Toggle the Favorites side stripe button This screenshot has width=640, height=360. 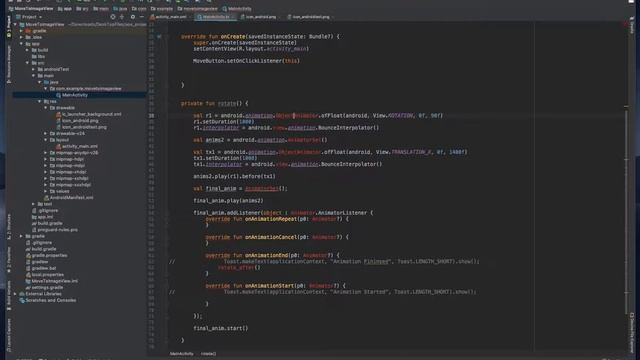(9, 260)
